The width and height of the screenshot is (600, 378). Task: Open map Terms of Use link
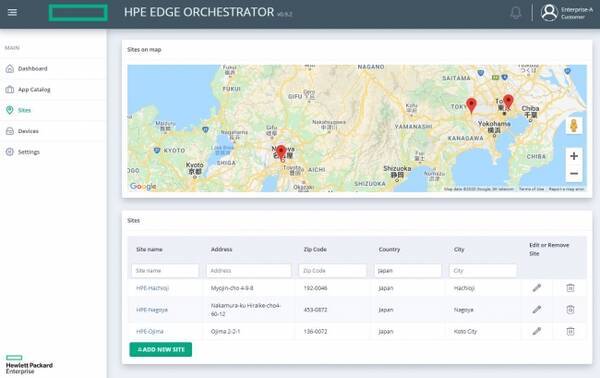click(531, 189)
